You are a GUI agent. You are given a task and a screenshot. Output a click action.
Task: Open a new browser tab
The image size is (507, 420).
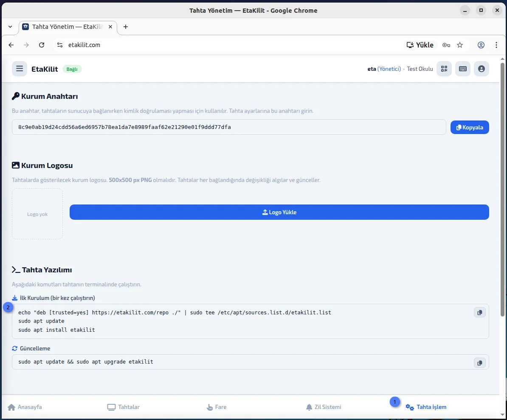pos(126,27)
